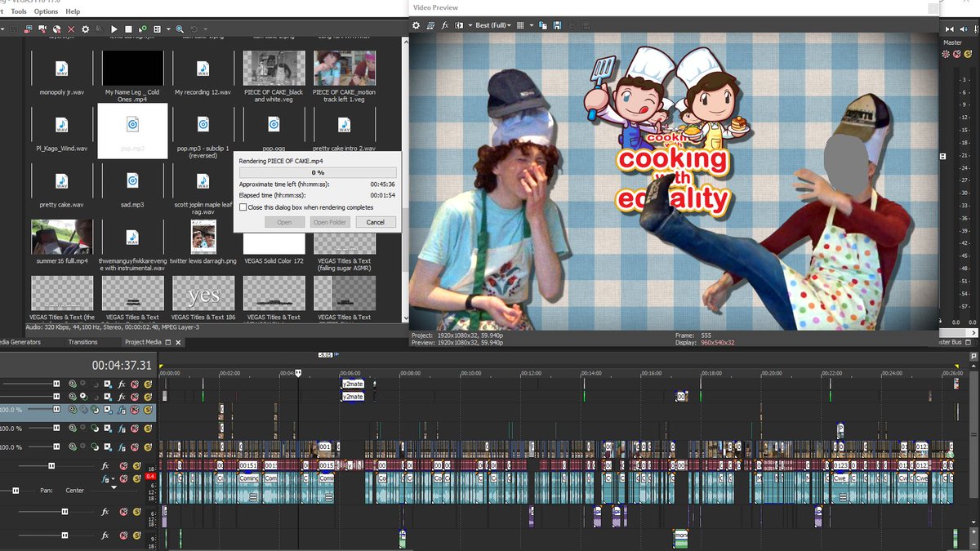Open track fx on topmost video track

tap(122, 384)
